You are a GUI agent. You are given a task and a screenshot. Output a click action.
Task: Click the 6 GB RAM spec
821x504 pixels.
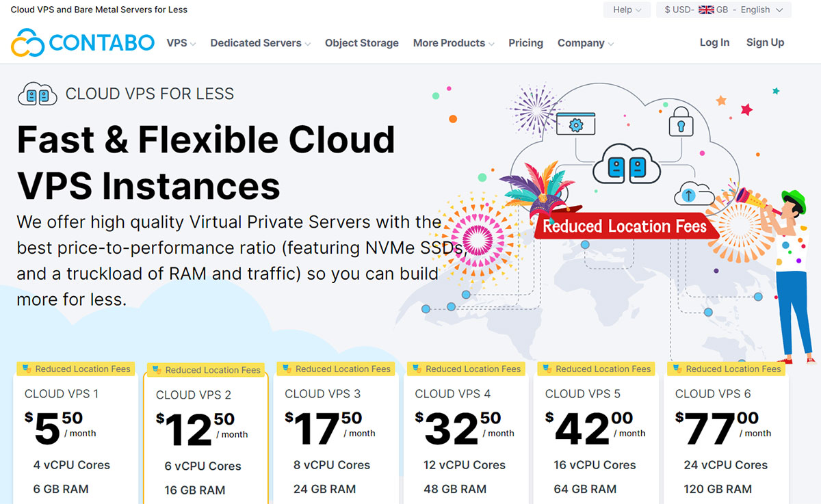61,489
